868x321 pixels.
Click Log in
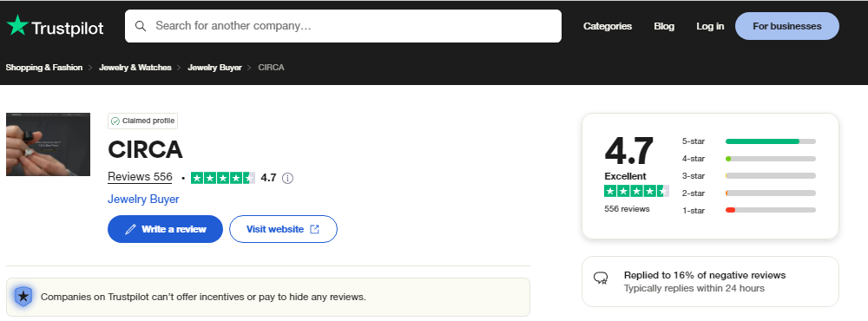click(710, 26)
